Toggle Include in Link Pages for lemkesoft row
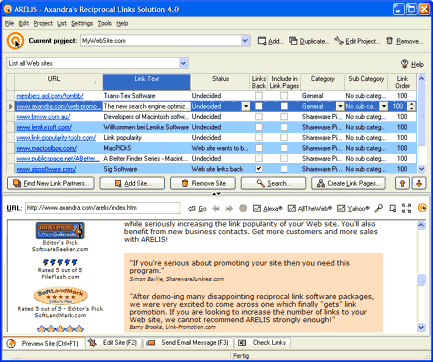 [x=284, y=127]
